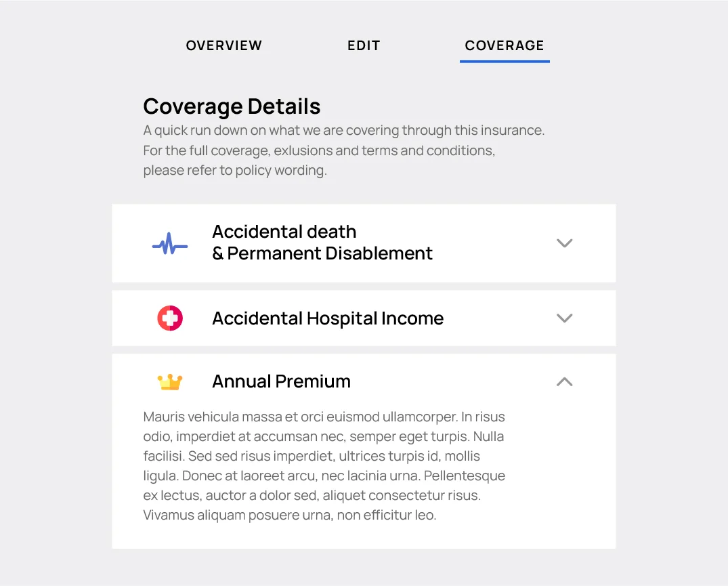This screenshot has height=586, width=728.
Task: Click the heartbeat pulse icon
Action: [170, 244]
